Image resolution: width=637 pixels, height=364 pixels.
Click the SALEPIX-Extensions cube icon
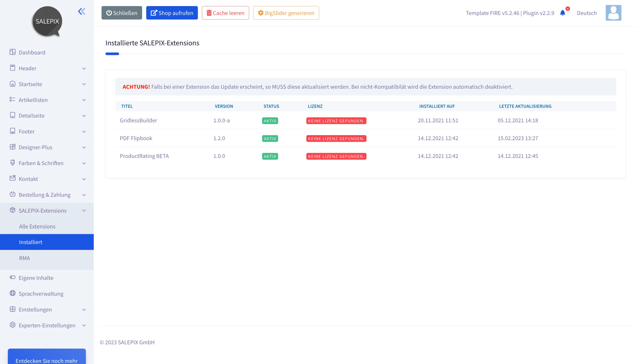coord(12,210)
